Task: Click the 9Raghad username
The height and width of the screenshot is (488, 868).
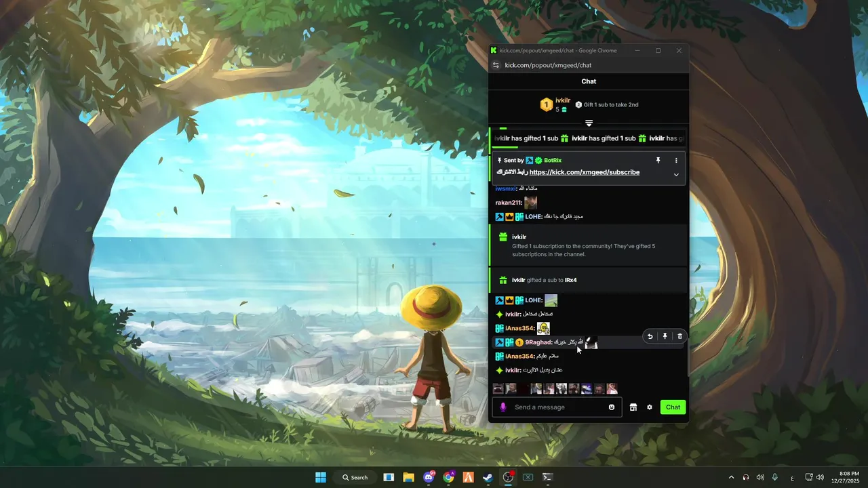Action: (539, 342)
